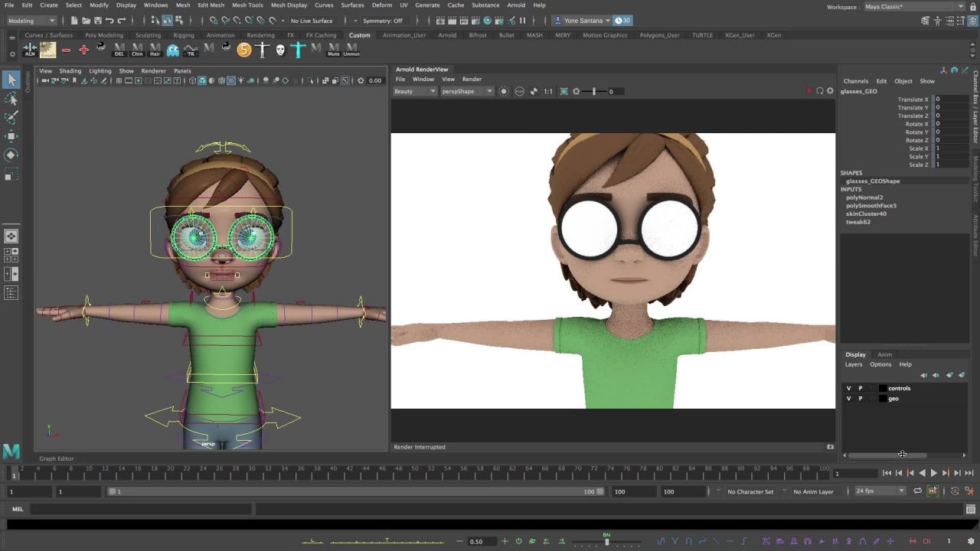The width and height of the screenshot is (980, 551).
Task: Open the Render menu in Arnold RenderView
Action: pos(472,80)
